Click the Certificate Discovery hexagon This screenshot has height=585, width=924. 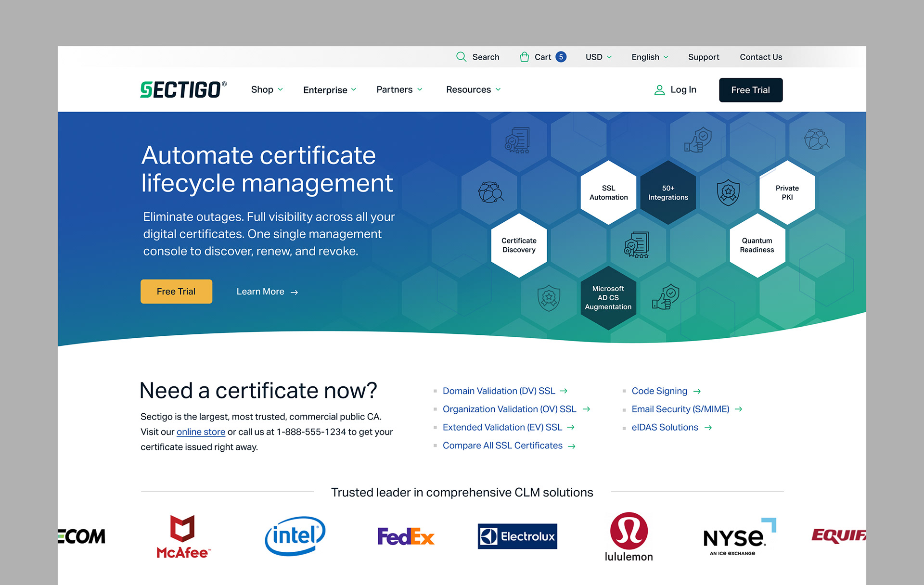pos(519,245)
